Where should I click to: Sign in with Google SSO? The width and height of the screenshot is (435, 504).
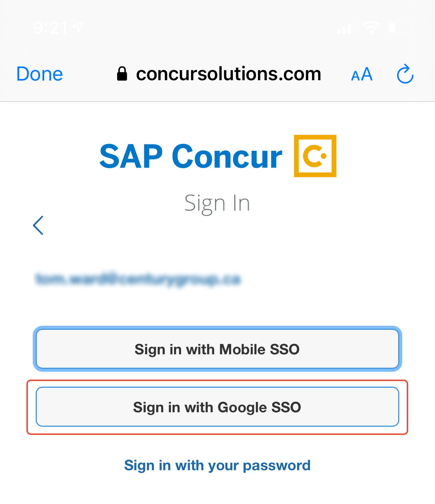[x=217, y=407]
